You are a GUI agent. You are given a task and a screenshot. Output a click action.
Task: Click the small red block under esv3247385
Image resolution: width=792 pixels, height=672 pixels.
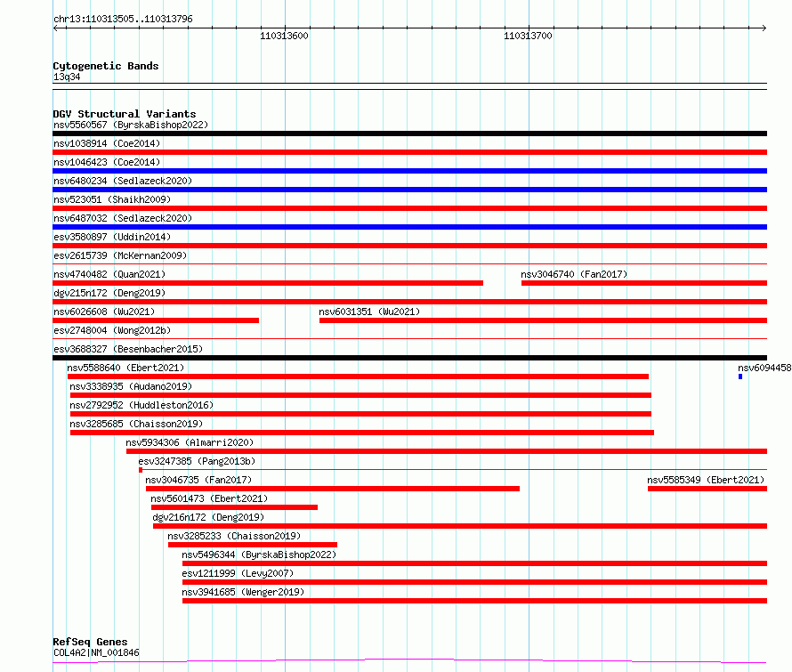(x=141, y=470)
